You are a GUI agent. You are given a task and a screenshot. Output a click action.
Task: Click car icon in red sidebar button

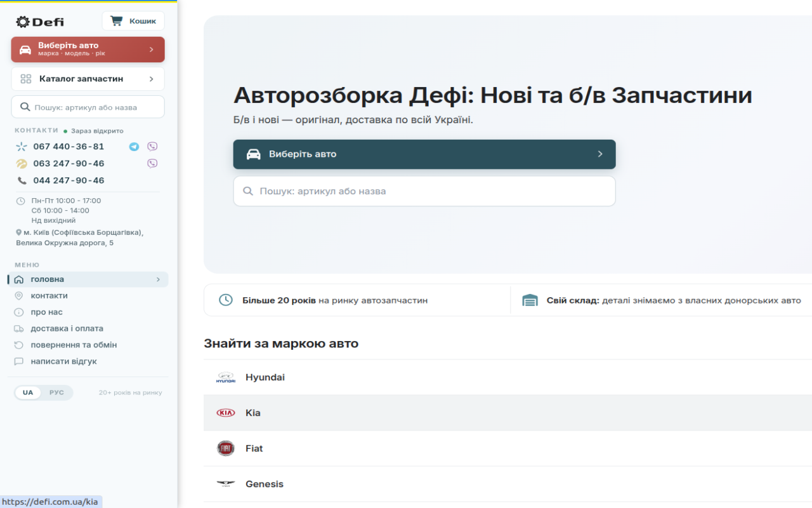pyautogui.click(x=25, y=50)
